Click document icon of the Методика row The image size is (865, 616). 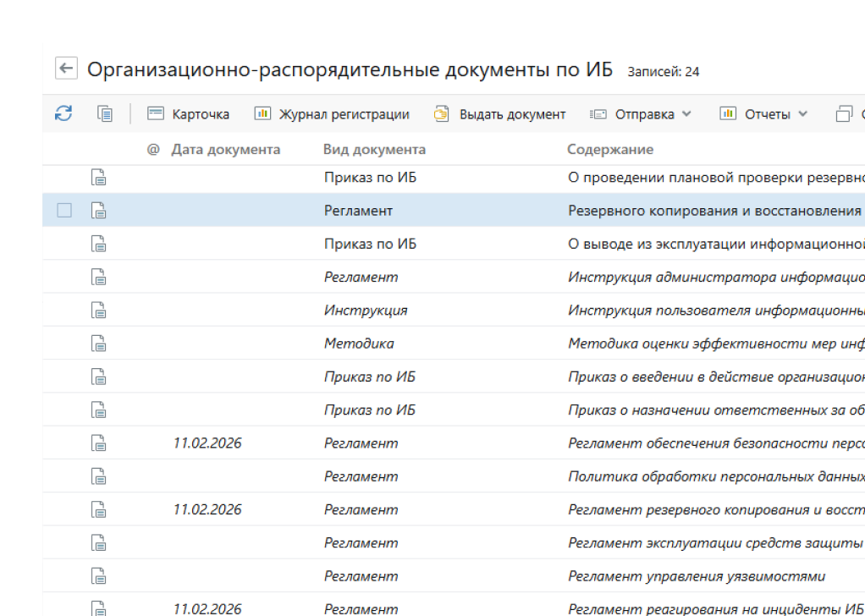tap(98, 343)
